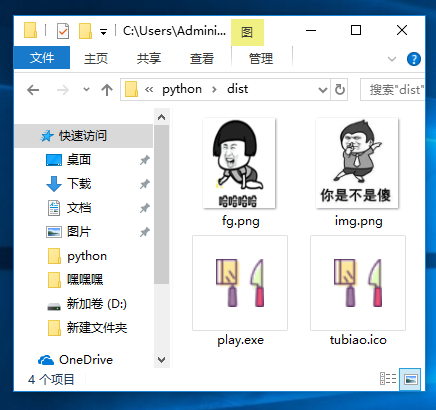Unpin 图片 using its pin icon

tap(144, 232)
